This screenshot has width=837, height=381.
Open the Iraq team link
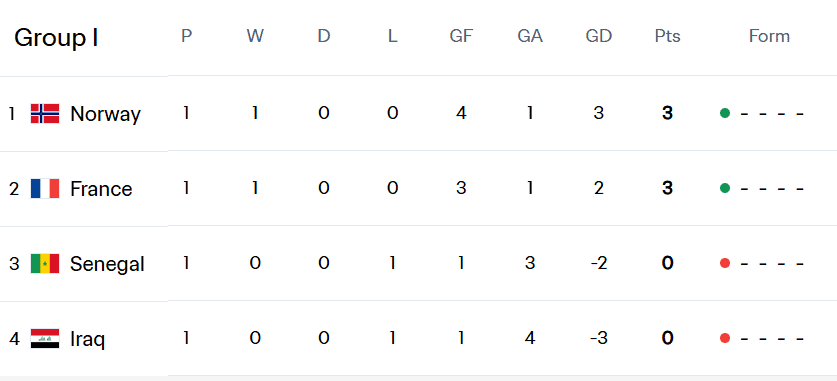(x=88, y=339)
